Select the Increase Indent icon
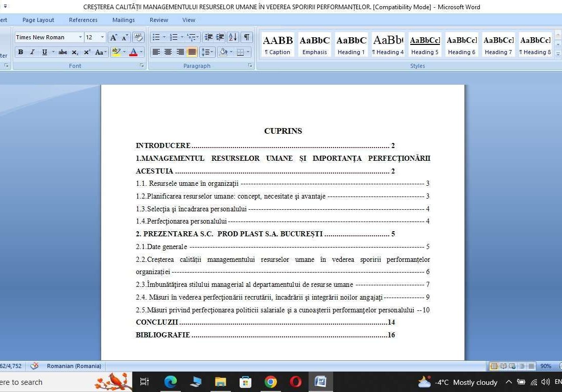562x392 pixels. click(x=220, y=37)
